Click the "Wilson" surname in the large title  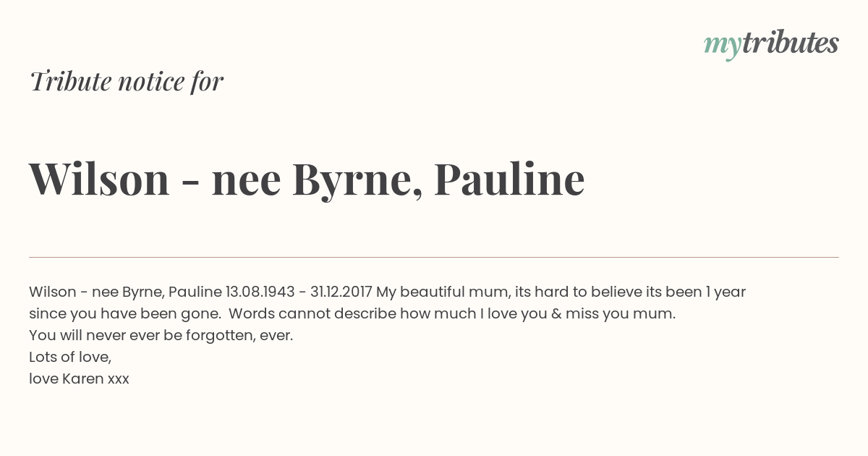click(99, 179)
